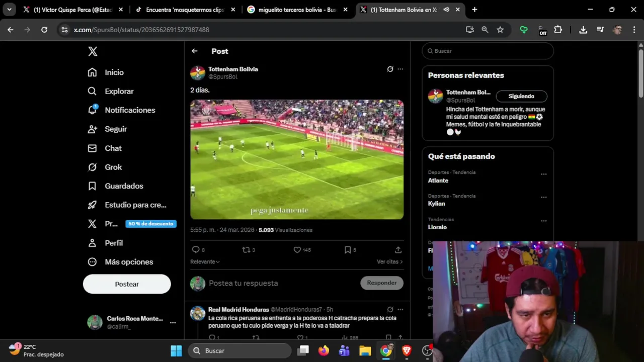Expand the Relevante sort dropdown
The width and height of the screenshot is (644, 362).
pyautogui.click(x=205, y=261)
